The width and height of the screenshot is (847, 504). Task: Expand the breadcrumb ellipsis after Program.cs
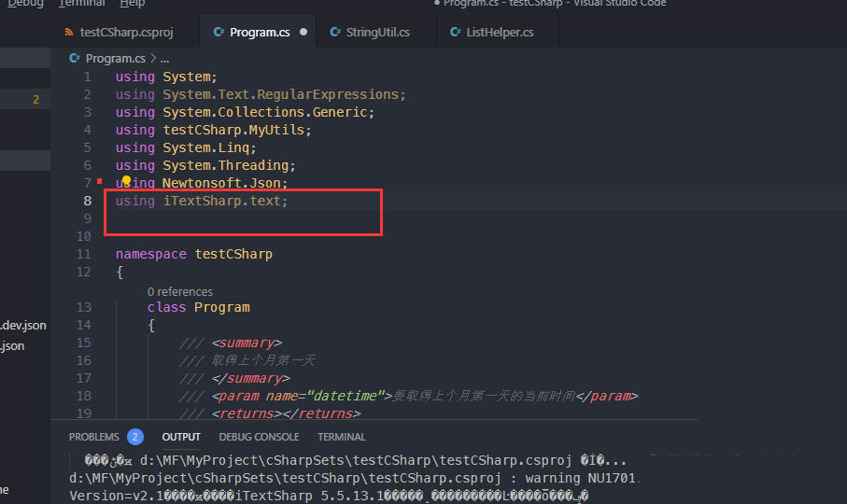(164, 58)
